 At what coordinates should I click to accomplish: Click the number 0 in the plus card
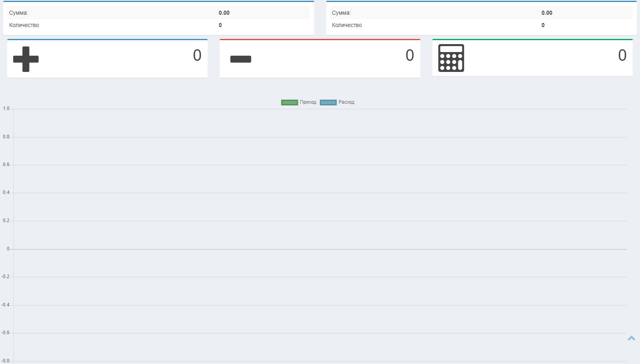(x=197, y=55)
